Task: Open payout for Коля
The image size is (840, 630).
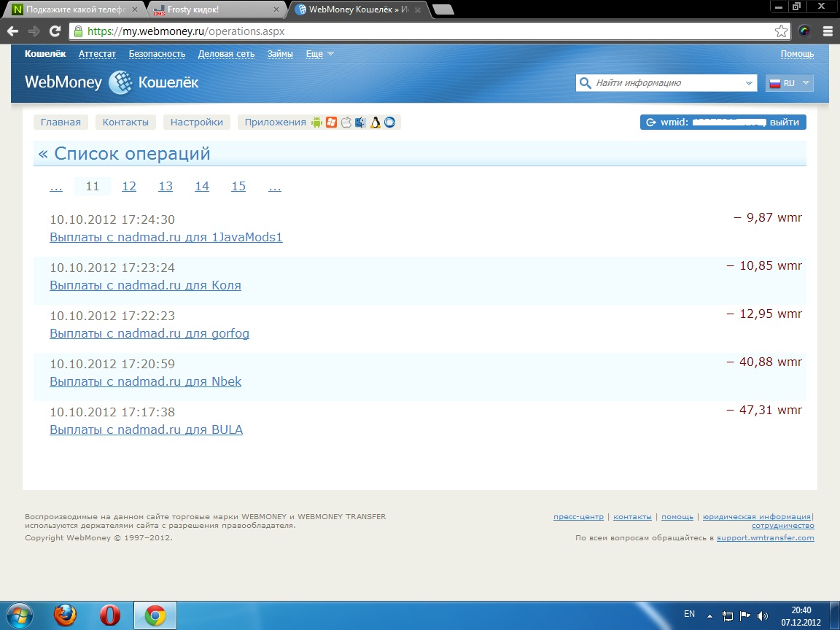Action: 145,285
